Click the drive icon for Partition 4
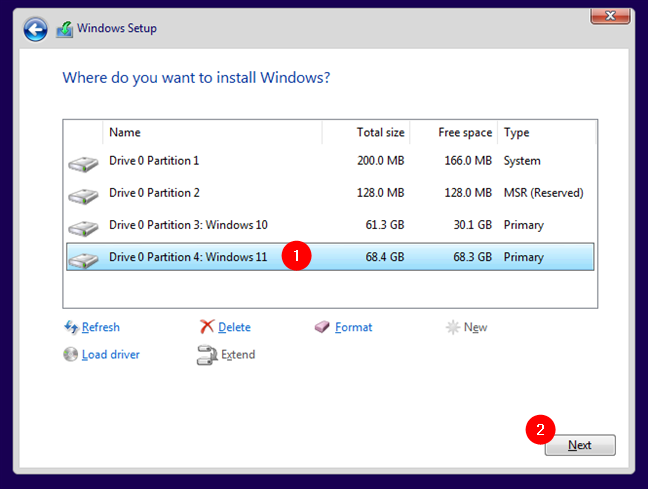The width and height of the screenshot is (648, 489). coord(83,260)
